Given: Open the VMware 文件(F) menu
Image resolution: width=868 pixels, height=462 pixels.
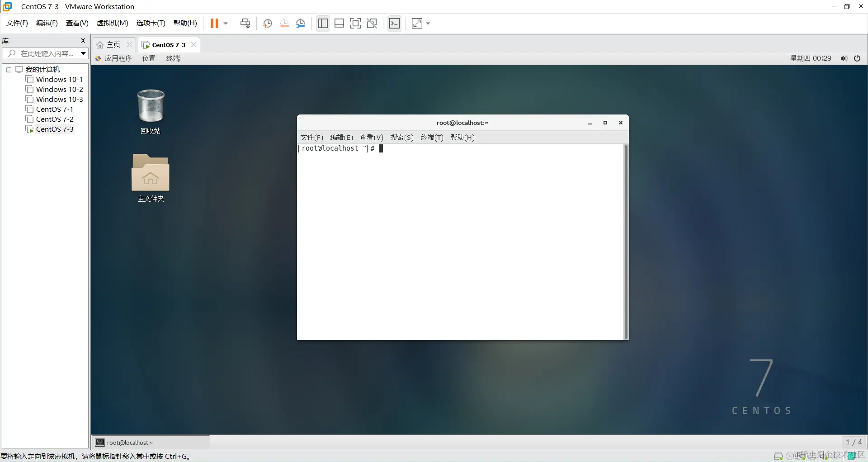Looking at the screenshot, I should (x=17, y=23).
